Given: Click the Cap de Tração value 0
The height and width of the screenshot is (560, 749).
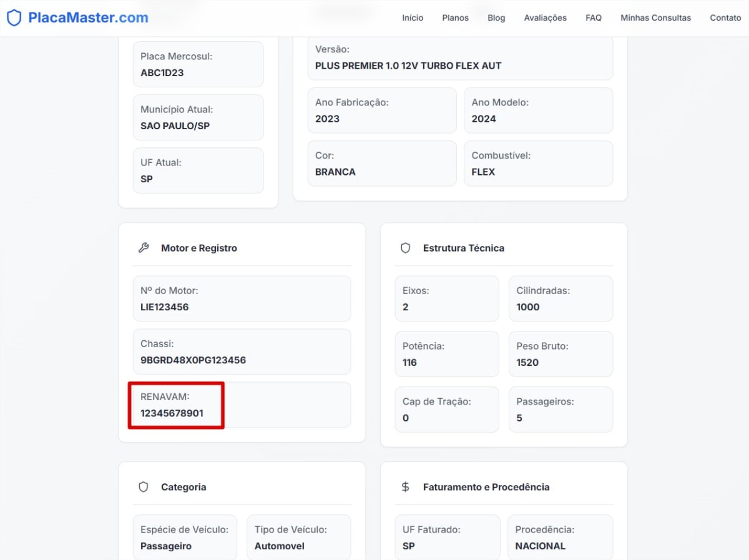Looking at the screenshot, I should point(406,418).
